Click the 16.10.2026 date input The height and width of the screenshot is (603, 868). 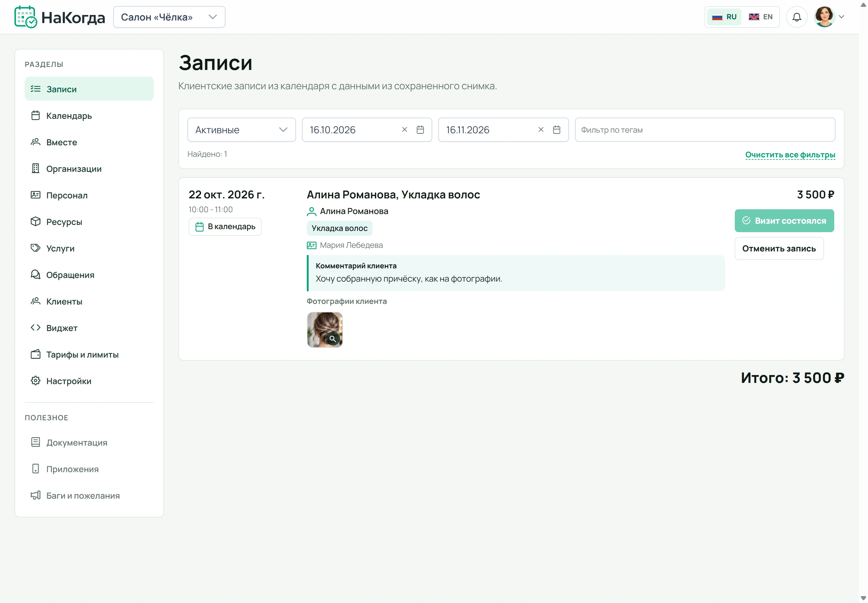point(367,130)
